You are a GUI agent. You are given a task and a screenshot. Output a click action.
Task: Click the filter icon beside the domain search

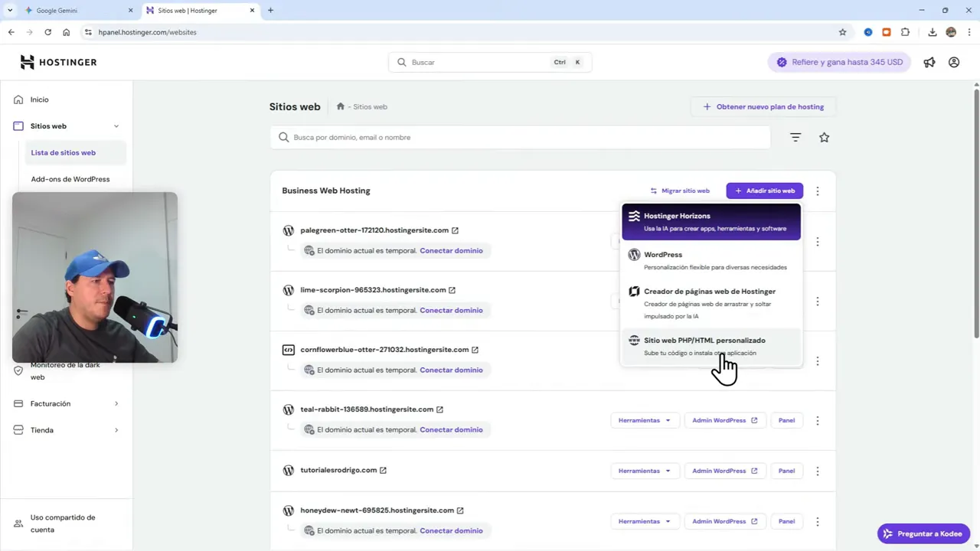[795, 137]
